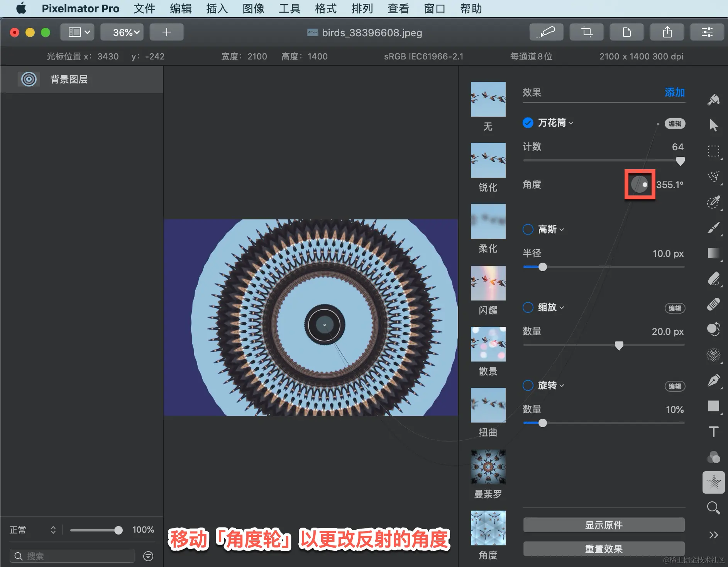Select the Paint brush tool
This screenshot has width=728, height=567.
tap(713, 227)
